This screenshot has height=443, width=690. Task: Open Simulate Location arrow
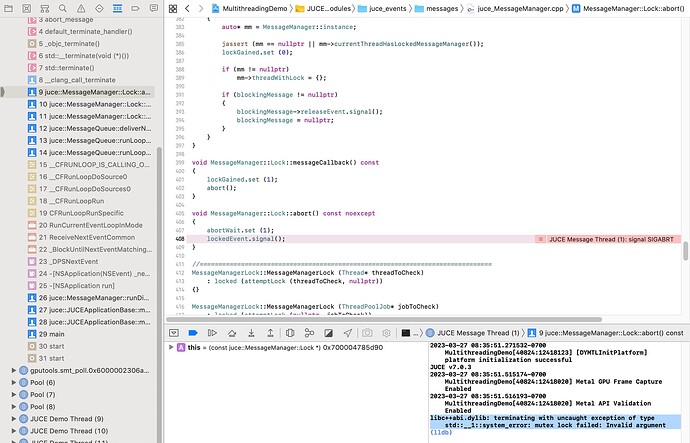[348, 333]
